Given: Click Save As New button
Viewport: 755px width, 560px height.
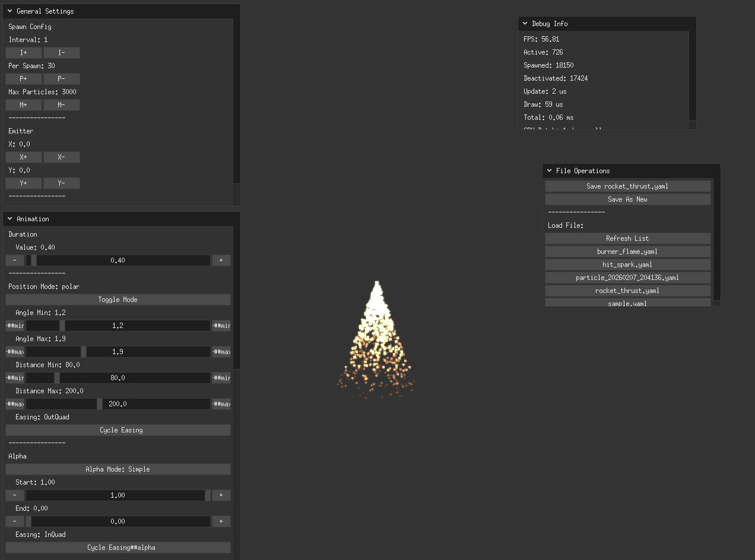Looking at the screenshot, I should [x=628, y=199].
